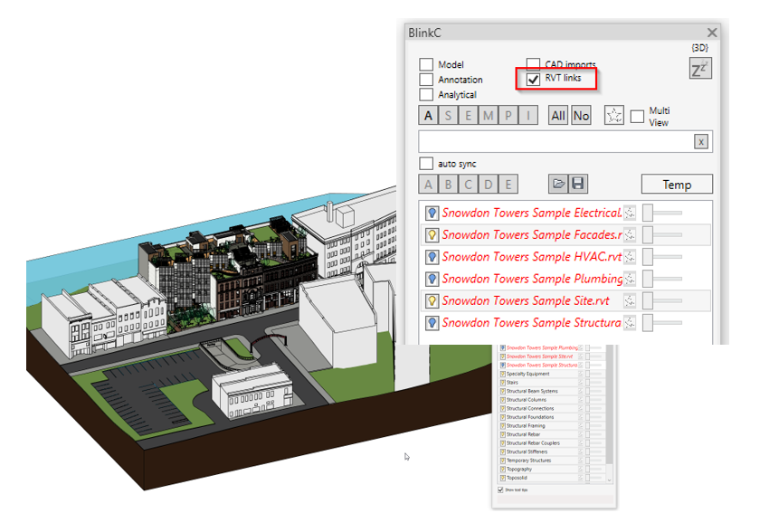Select Structural Columns in lower list
760x532 pixels.
(x=526, y=400)
